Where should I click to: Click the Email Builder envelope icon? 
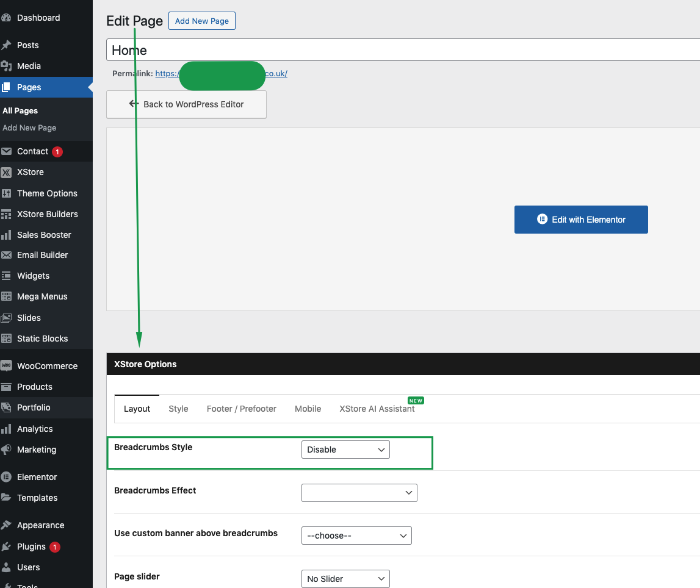[6, 255]
